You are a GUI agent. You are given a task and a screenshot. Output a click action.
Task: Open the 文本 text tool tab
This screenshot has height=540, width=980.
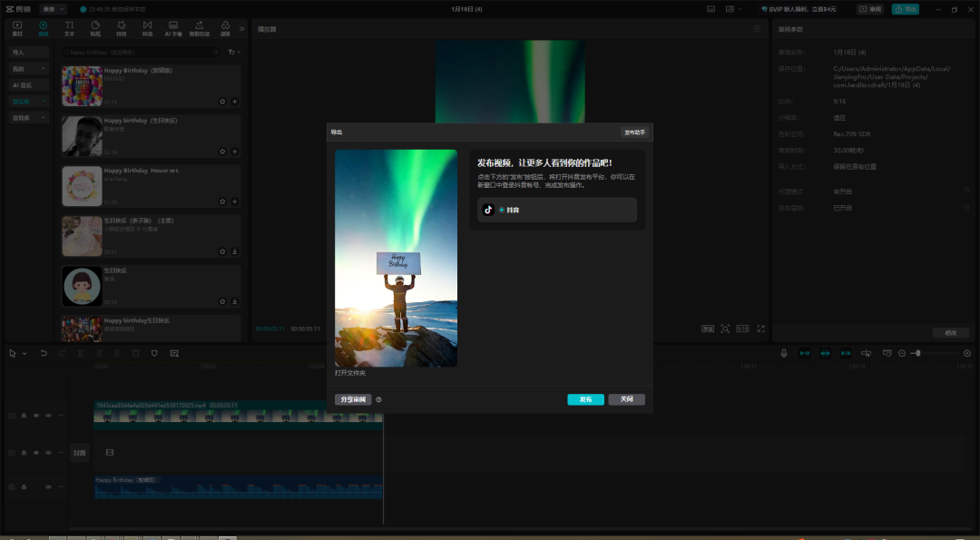point(69,28)
